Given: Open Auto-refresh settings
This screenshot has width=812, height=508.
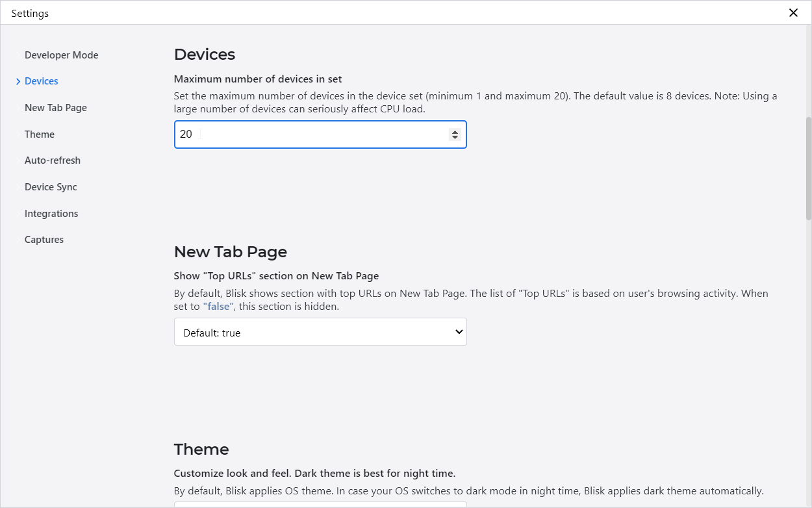Looking at the screenshot, I should point(53,160).
